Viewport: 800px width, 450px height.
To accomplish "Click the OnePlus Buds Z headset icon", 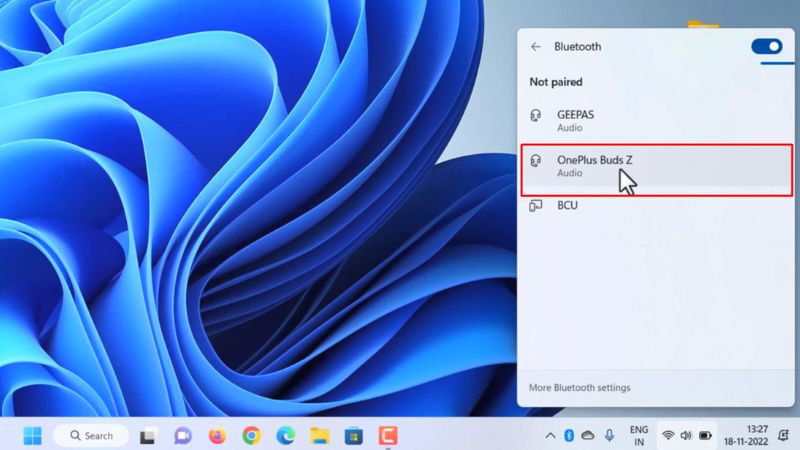I will (x=535, y=161).
